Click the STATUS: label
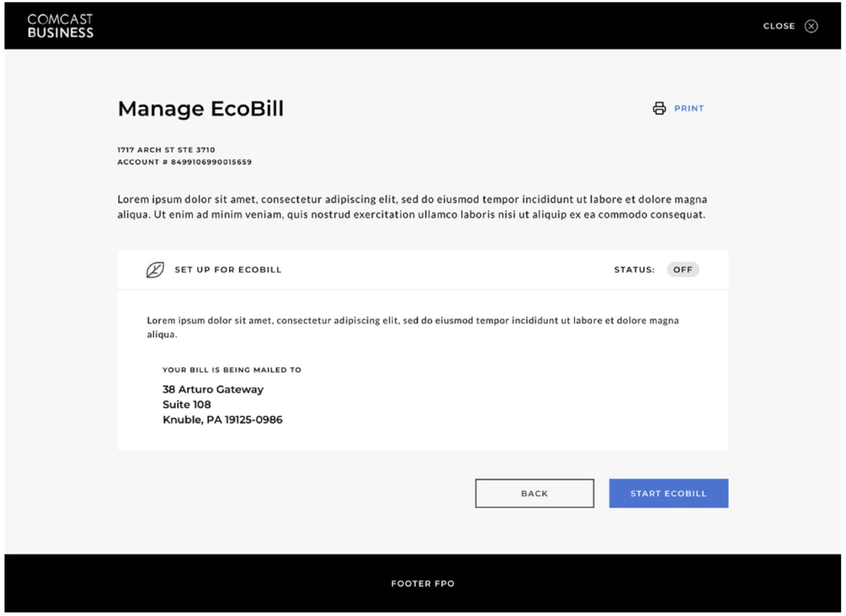The image size is (846, 616). [x=634, y=270]
